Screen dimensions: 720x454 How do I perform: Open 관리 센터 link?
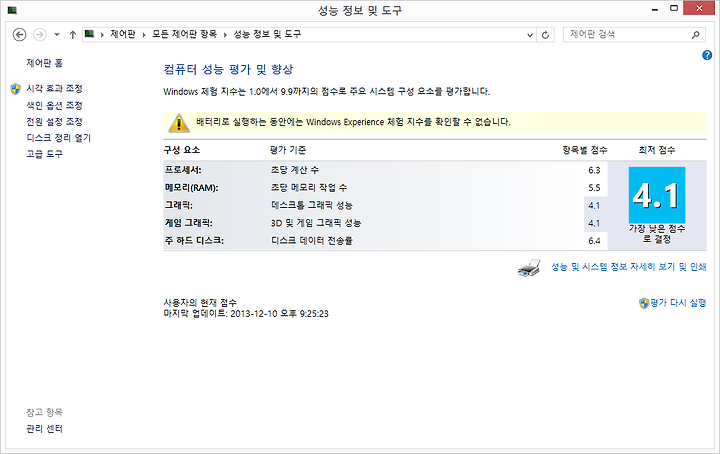[45, 429]
